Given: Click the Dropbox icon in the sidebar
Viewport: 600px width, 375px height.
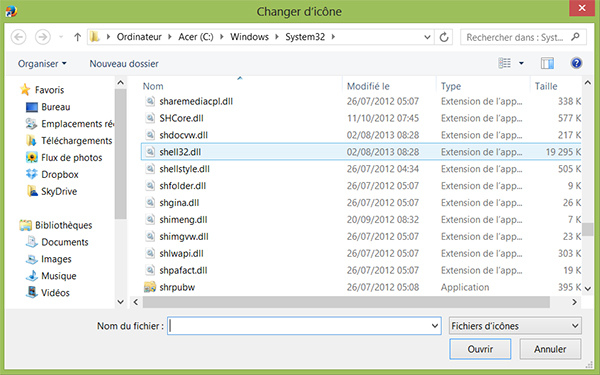Looking at the screenshot, I should [32, 174].
